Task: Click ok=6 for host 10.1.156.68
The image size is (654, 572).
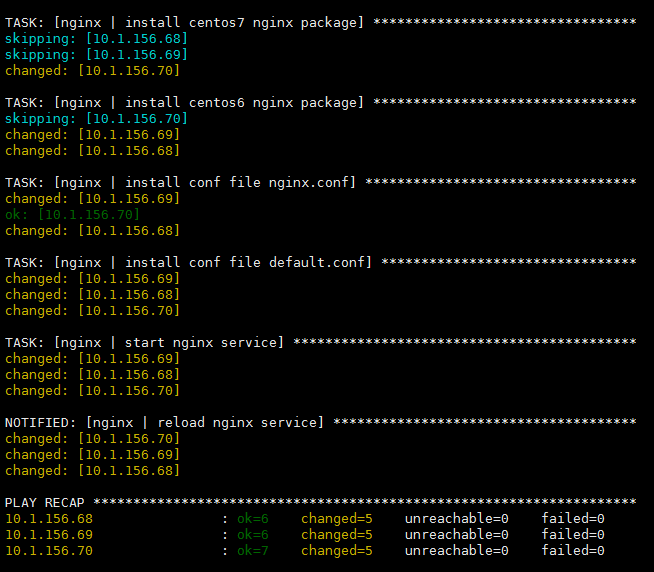Action: pyautogui.click(x=253, y=519)
